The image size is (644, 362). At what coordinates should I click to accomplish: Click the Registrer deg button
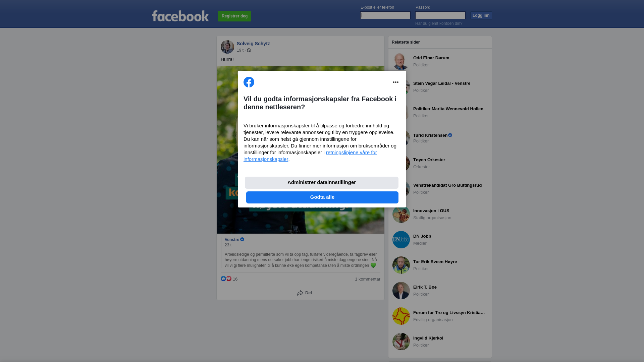(234, 16)
